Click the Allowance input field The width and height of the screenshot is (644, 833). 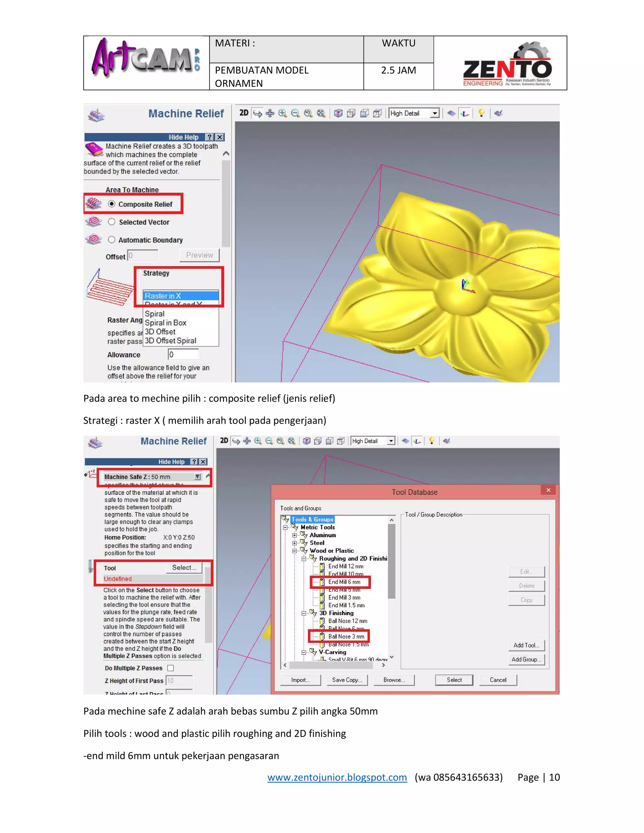183,354
